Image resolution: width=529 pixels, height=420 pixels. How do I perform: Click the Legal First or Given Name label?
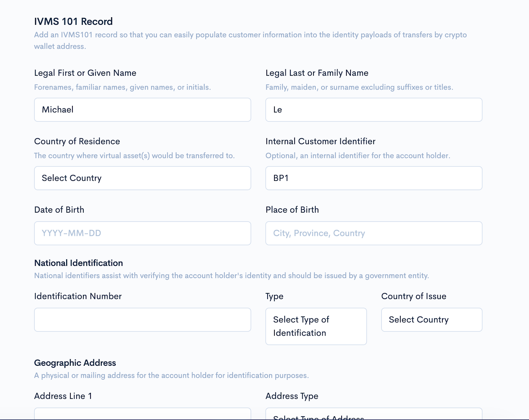85,73
